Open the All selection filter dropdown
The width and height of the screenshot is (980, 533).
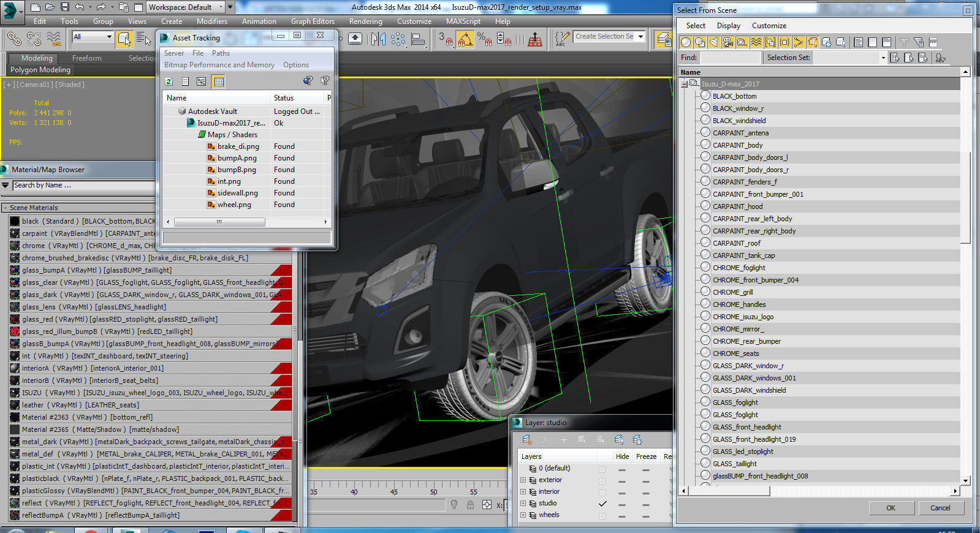[93, 37]
